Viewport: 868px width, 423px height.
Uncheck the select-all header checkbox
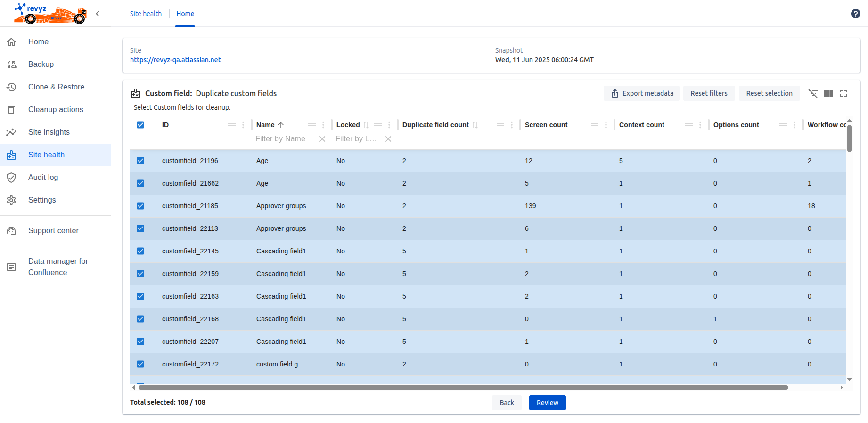[x=140, y=125]
